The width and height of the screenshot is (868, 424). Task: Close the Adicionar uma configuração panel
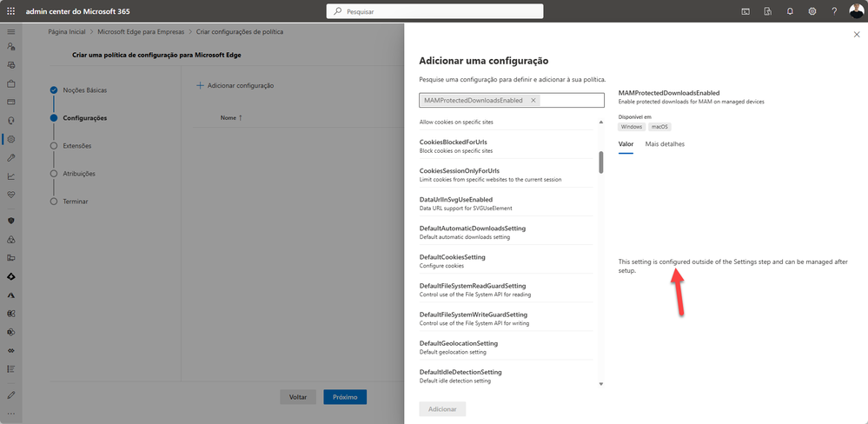(x=857, y=34)
